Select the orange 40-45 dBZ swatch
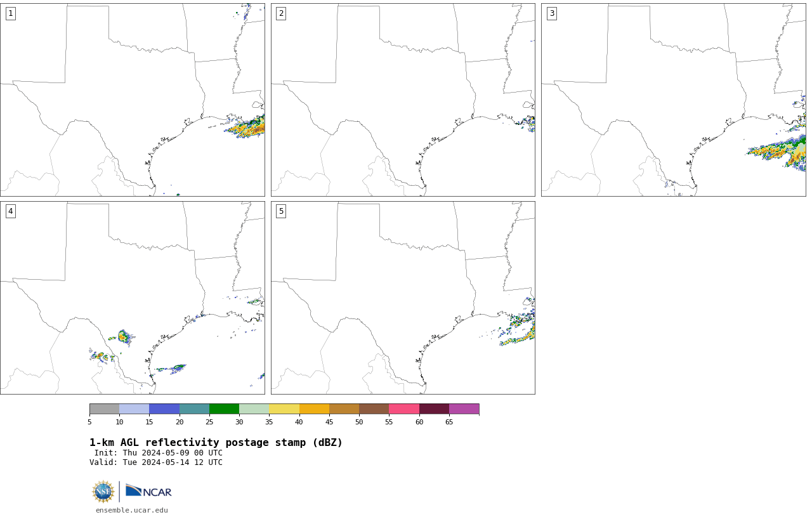 (314, 409)
